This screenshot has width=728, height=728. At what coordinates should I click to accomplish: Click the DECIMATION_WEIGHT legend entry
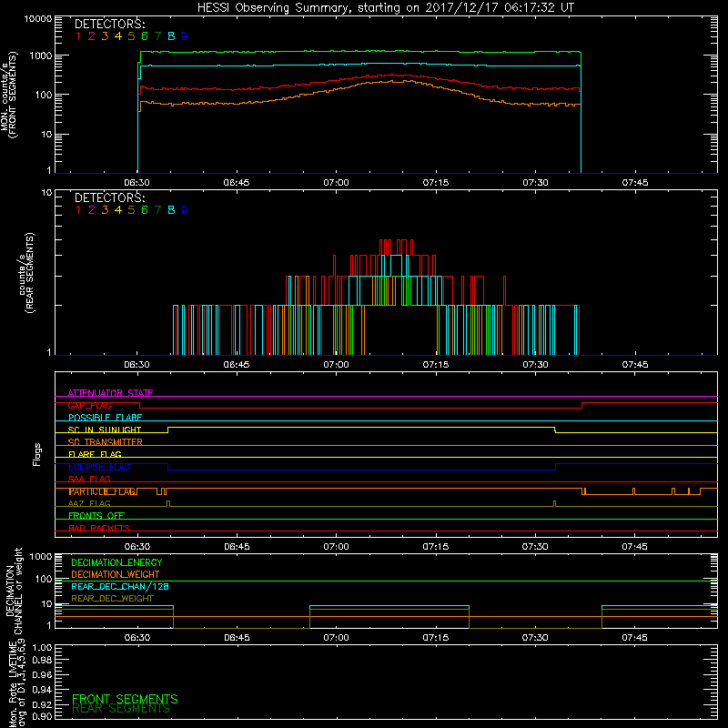pyautogui.click(x=116, y=574)
